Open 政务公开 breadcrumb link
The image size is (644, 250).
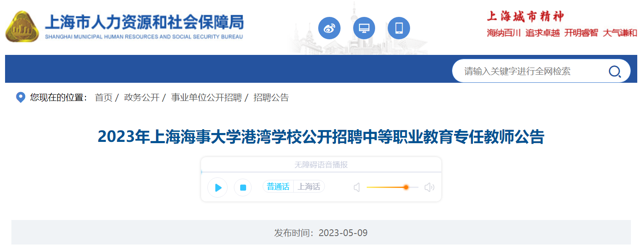click(x=142, y=98)
